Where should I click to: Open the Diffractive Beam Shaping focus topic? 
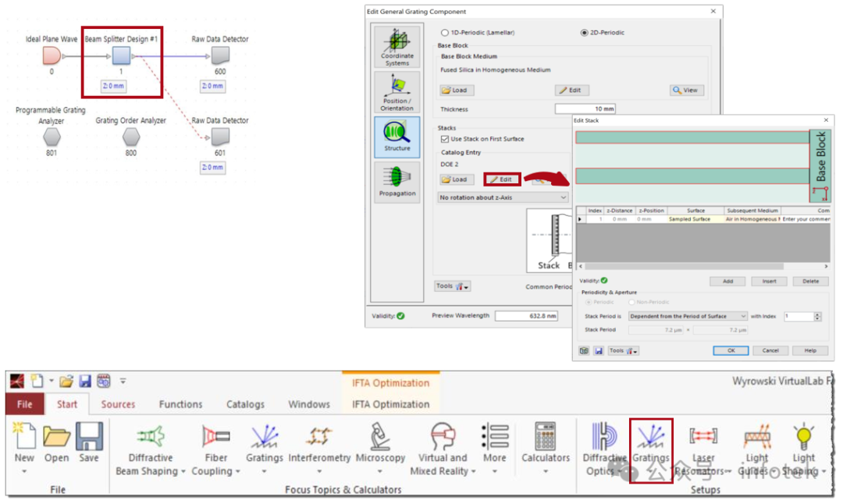pyautogui.click(x=149, y=453)
